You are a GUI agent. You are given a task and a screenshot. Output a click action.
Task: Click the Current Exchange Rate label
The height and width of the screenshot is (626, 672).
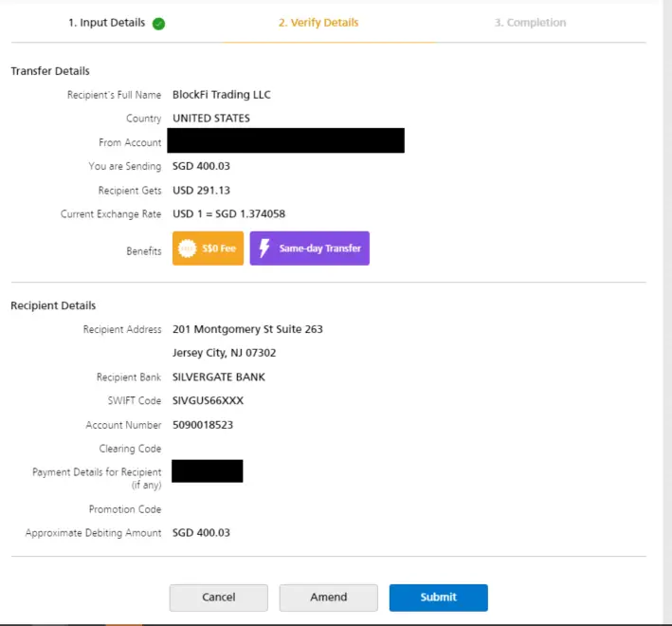pos(111,214)
